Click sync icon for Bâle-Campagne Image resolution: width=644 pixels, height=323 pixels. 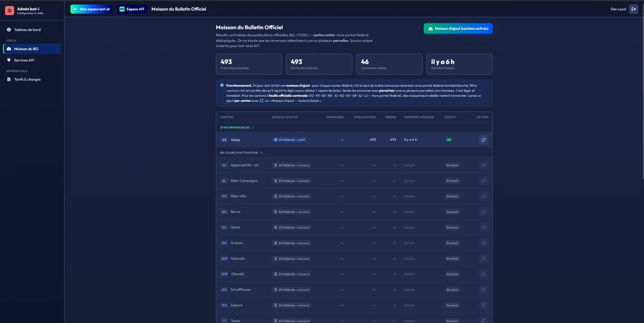click(x=483, y=181)
